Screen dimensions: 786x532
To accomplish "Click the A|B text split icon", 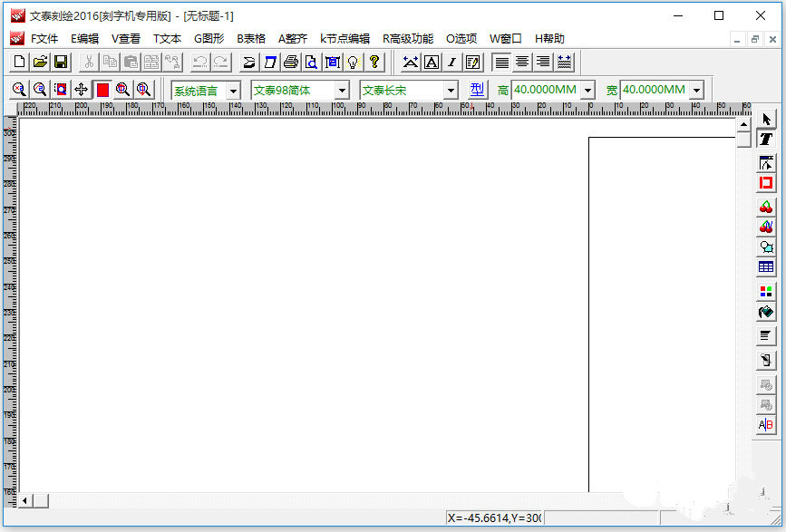I will (766, 425).
